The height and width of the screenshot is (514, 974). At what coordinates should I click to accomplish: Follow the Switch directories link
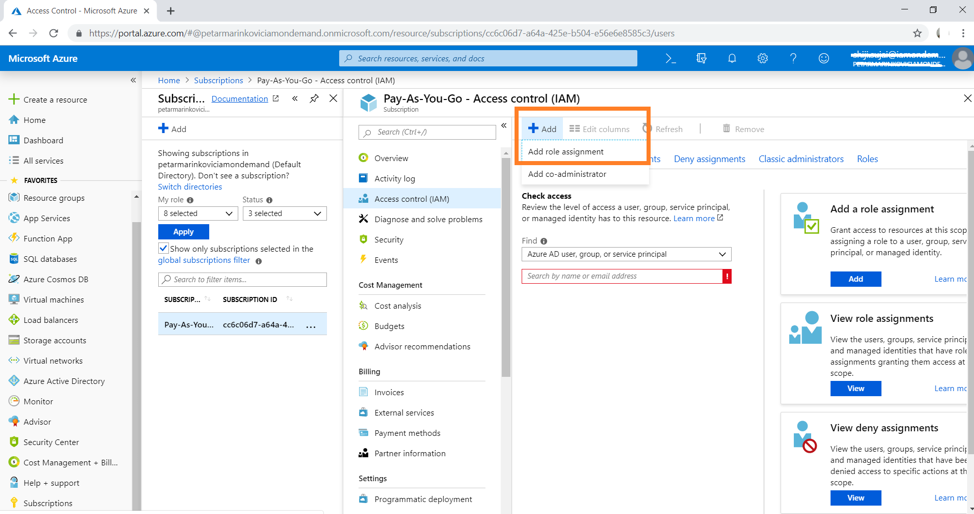(190, 187)
